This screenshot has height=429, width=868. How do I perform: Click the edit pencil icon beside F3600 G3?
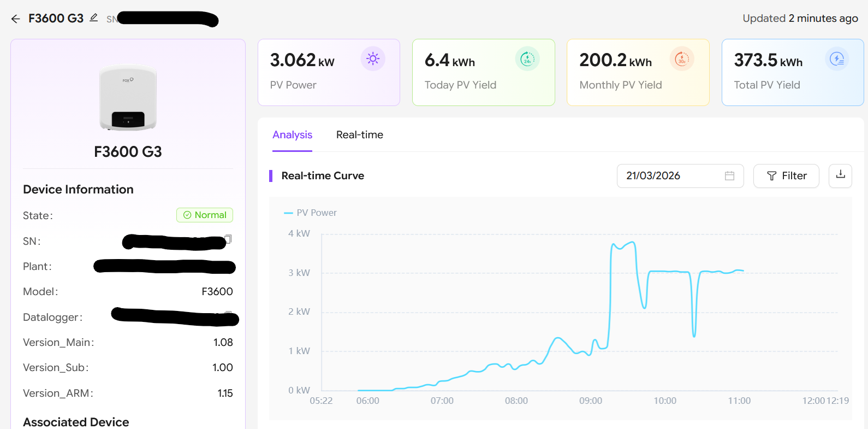[94, 18]
